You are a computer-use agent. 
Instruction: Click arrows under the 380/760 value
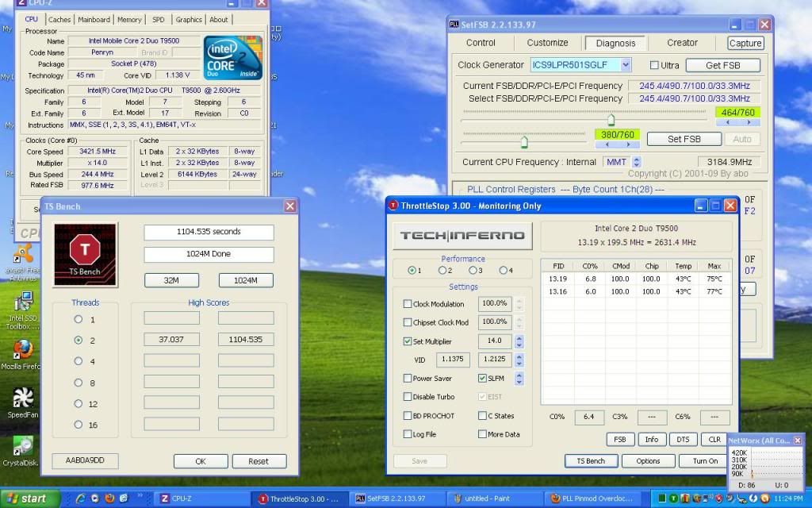617,144
